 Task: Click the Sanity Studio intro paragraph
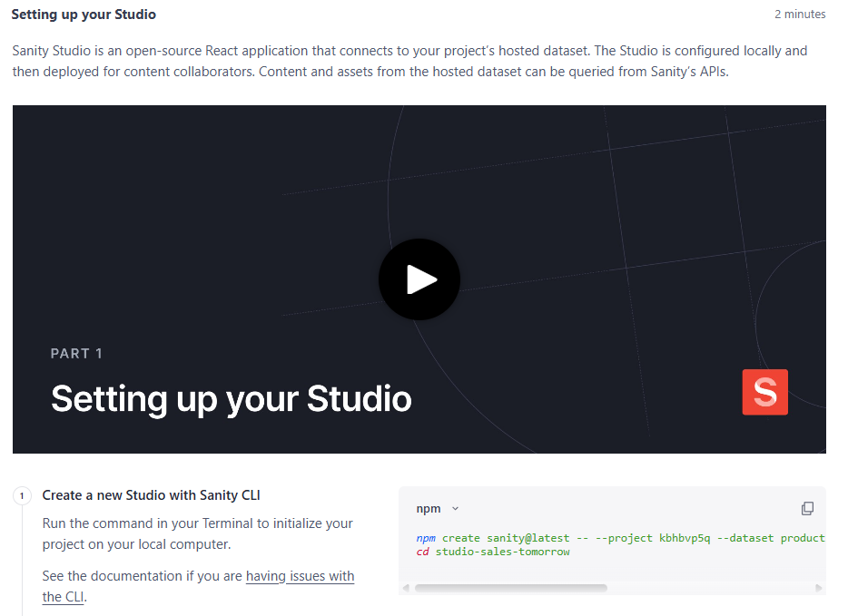pyautogui.click(x=409, y=61)
